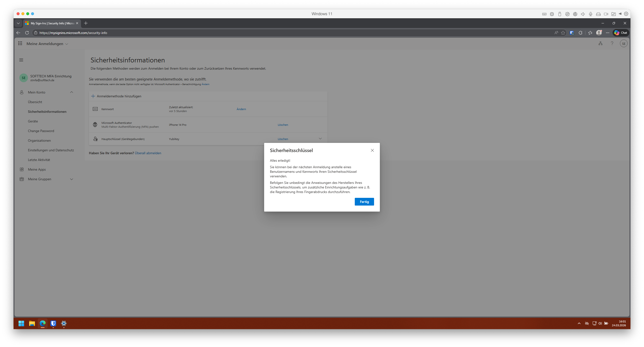Image resolution: width=644 pixels, height=347 pixels.
Task: Click the speaker icon in the VM title bar
Action: coord(583,14)
